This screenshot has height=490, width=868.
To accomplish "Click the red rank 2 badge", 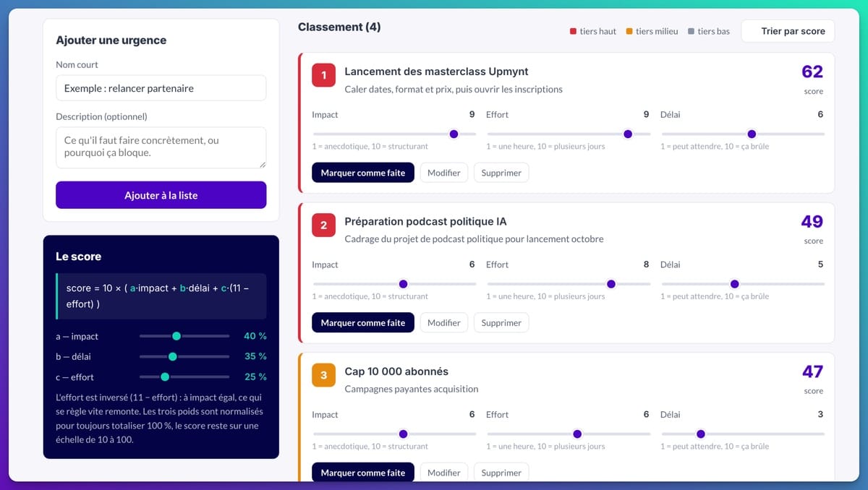I will [x=323, y=225].
